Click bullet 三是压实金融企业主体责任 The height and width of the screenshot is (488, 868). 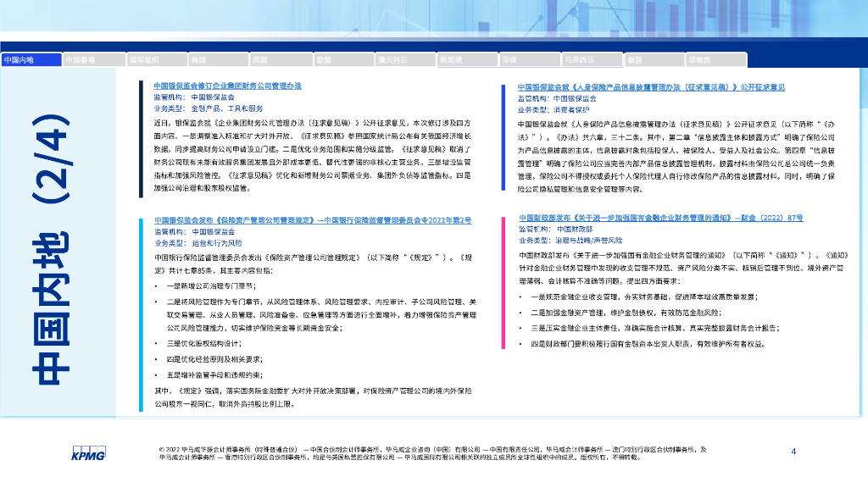pyautogui.click(x=655, y=328)
